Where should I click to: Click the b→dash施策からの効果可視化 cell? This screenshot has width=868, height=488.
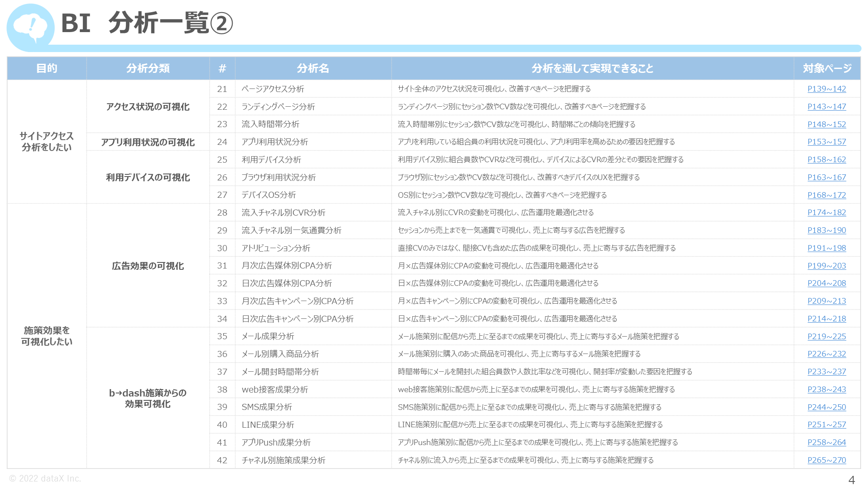click(148, 398)
